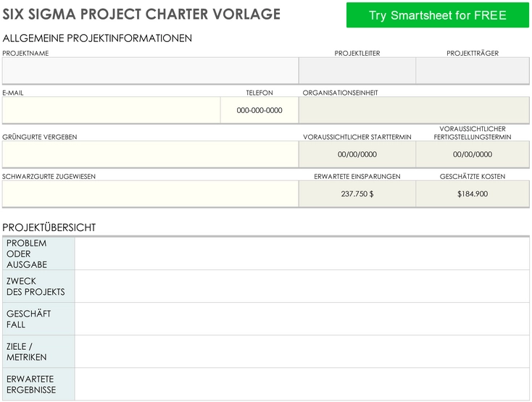This screenshot has width=532, height=402.
Task: Click the E-MAIL field label
Action: [x=13, y=93]
